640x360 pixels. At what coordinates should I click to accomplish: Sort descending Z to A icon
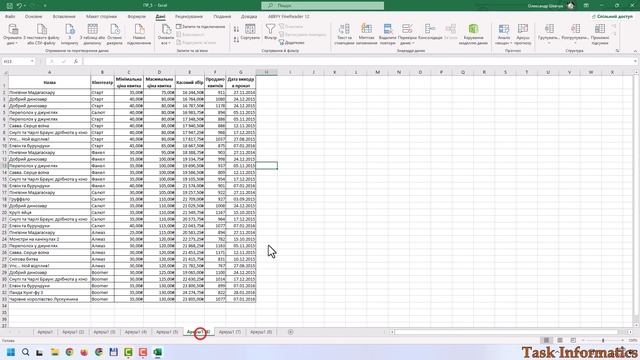pos(236,40)
